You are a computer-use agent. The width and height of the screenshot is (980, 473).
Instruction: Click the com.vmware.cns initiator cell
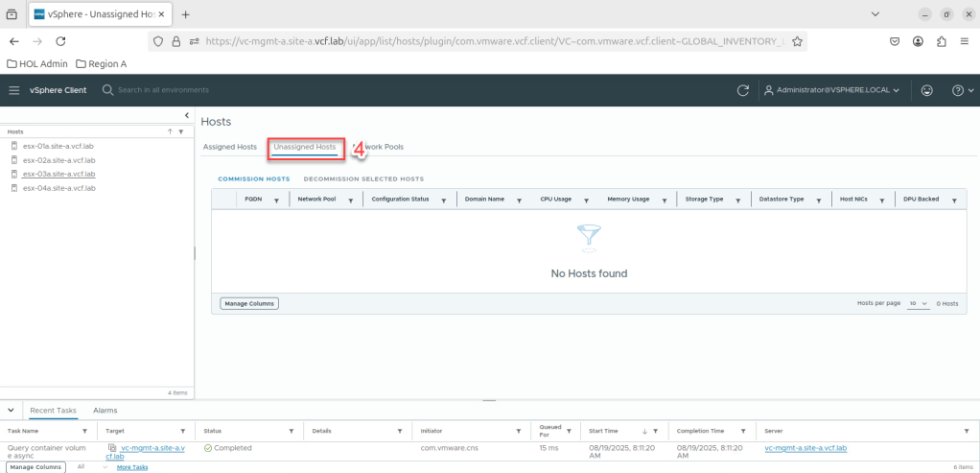tap(448, 448)
